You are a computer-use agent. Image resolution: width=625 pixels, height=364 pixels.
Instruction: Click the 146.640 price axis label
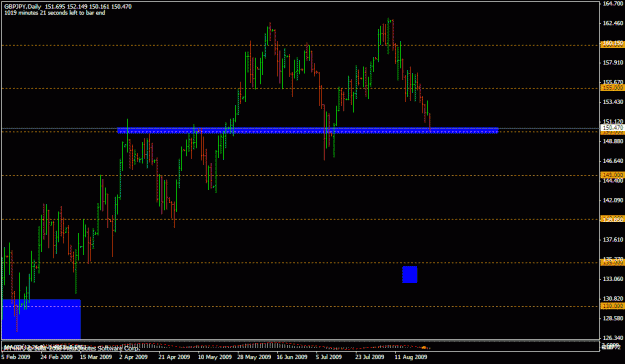[x=613, y=161]
